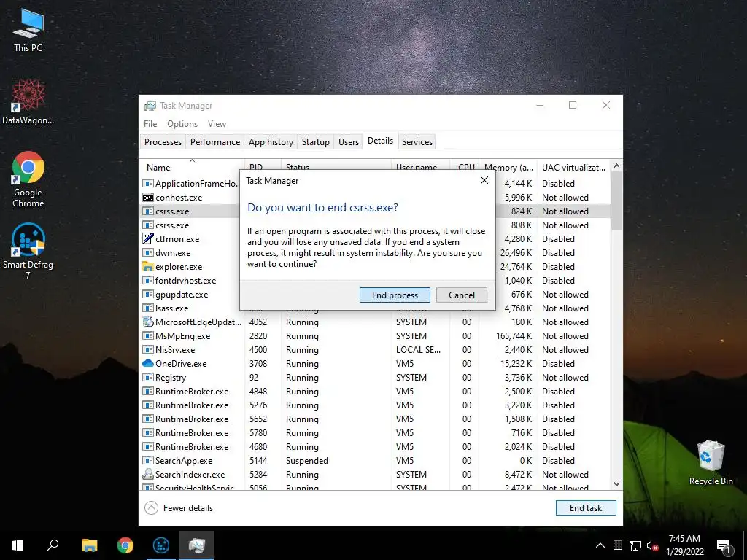747x560 pixels.
Task: Select the dwm.exe process row
Action: 190,253
